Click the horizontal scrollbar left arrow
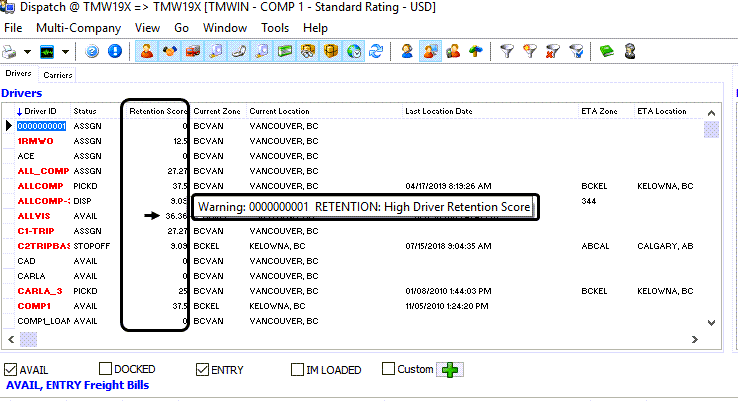This screenshot has height=402, width=738. point(11,339)
